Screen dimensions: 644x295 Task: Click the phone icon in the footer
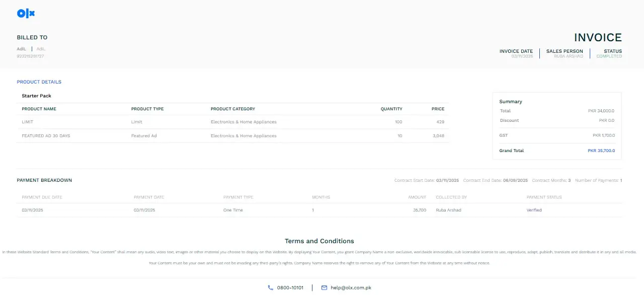click(271, 288)
